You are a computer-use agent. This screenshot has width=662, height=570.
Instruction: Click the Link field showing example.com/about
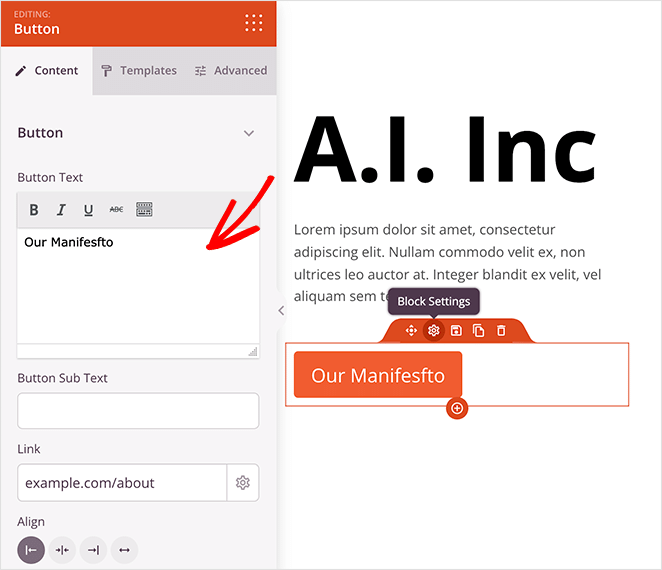pos(122,483)
